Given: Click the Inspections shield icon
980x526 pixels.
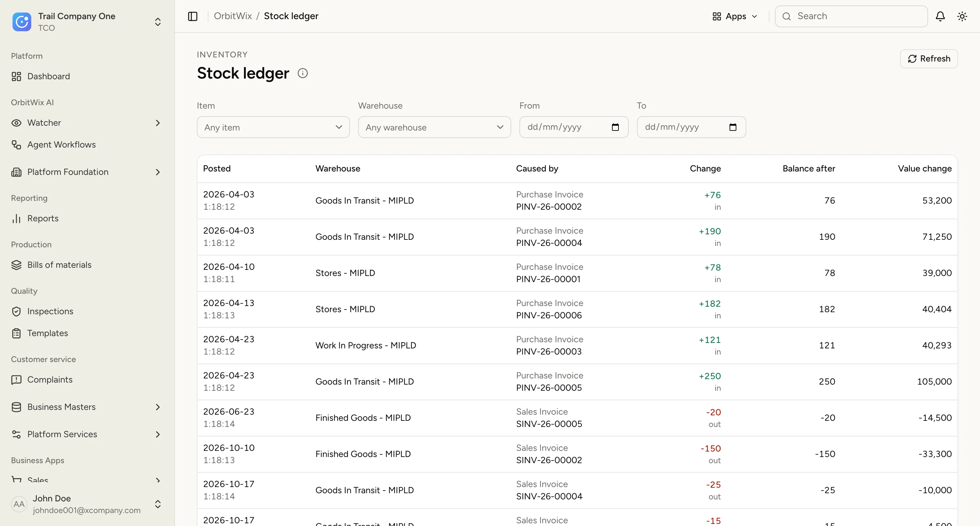Looking at the screenshot, I should click(16, 311).
